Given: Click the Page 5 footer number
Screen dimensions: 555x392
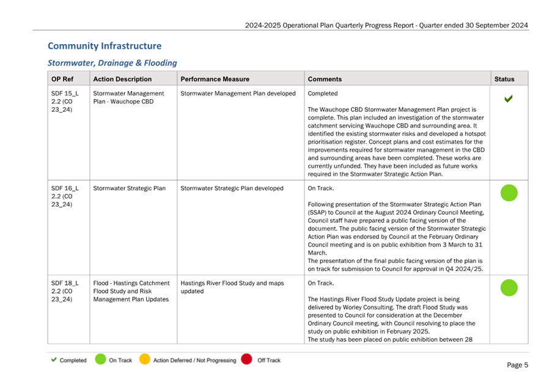Looking at the screenshot, I should point(518,365).
